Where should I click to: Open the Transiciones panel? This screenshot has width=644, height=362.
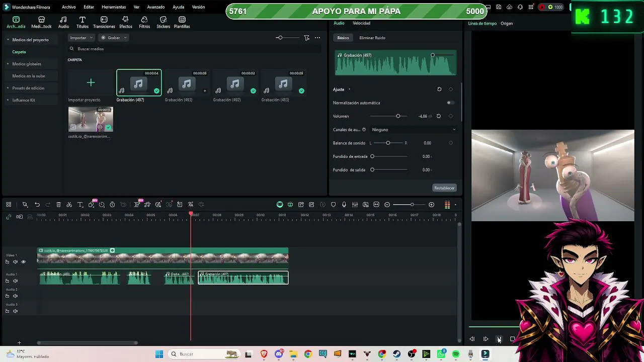coord(104,22)
